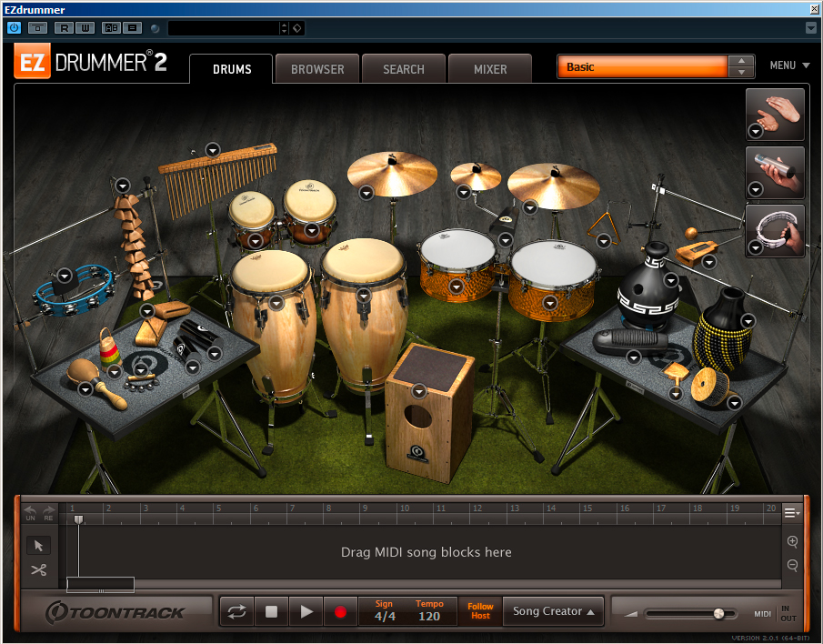Open dropdown on hand claps thumbnail
Screen dimensions: 823x644
pyautogui.click(x=756, y=131)
